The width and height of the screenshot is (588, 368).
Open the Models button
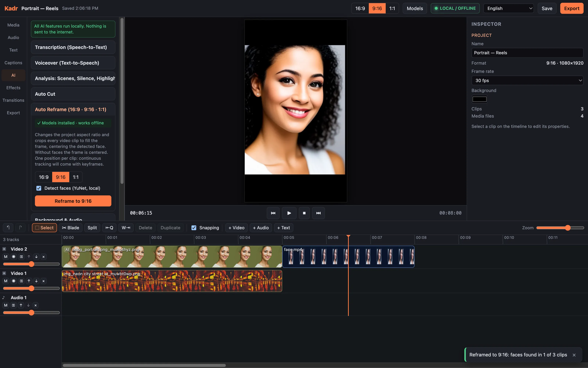click(415, 8)
